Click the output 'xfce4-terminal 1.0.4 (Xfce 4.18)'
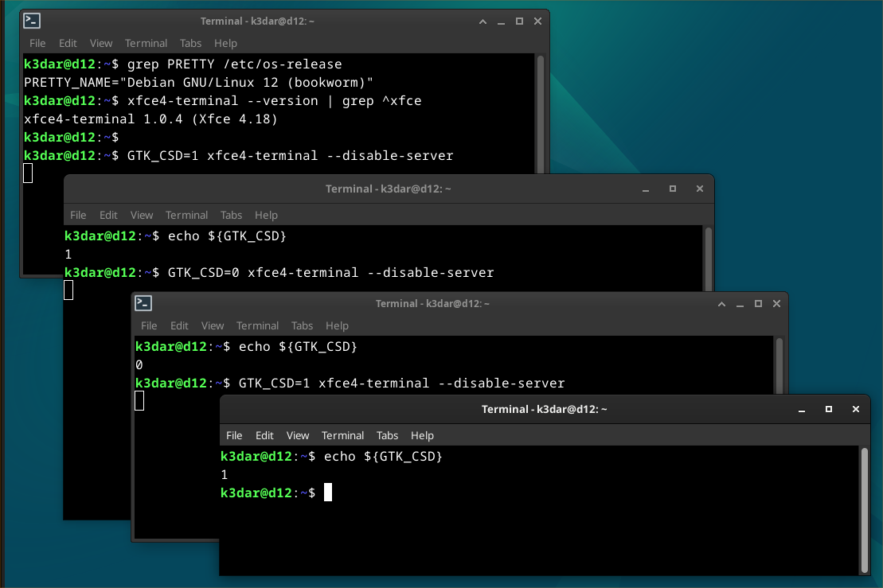The image size is (883, 588). (x=150, y=119)
